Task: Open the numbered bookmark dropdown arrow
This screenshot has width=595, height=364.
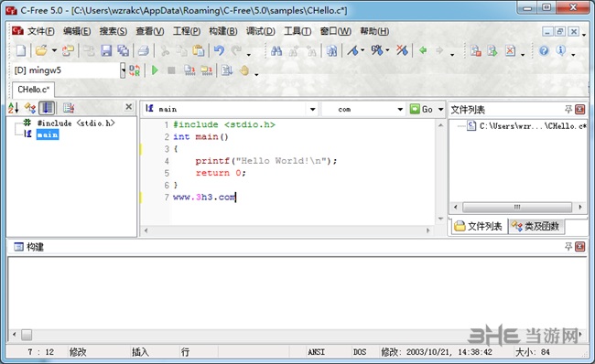Action: pyautogui.click(x=387, y=50)
